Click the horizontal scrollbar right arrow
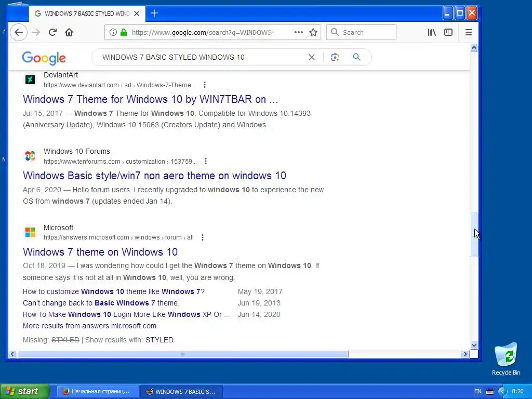This screenshot has height=399, width=532. 465,354
